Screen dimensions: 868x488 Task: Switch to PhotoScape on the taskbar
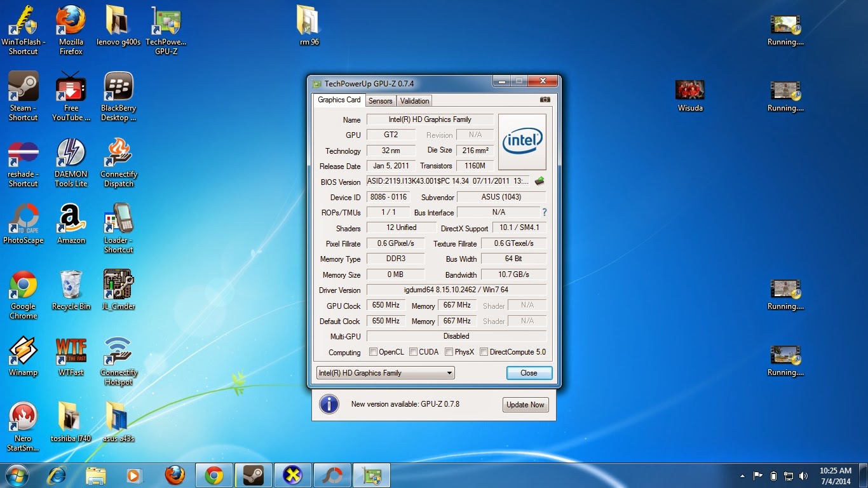click(x=332, y=475)
